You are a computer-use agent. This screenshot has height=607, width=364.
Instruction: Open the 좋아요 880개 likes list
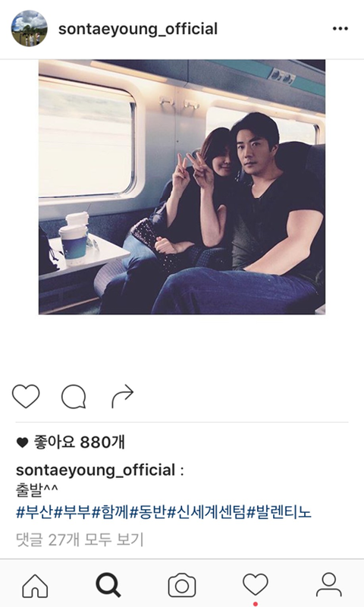(71, 442)
